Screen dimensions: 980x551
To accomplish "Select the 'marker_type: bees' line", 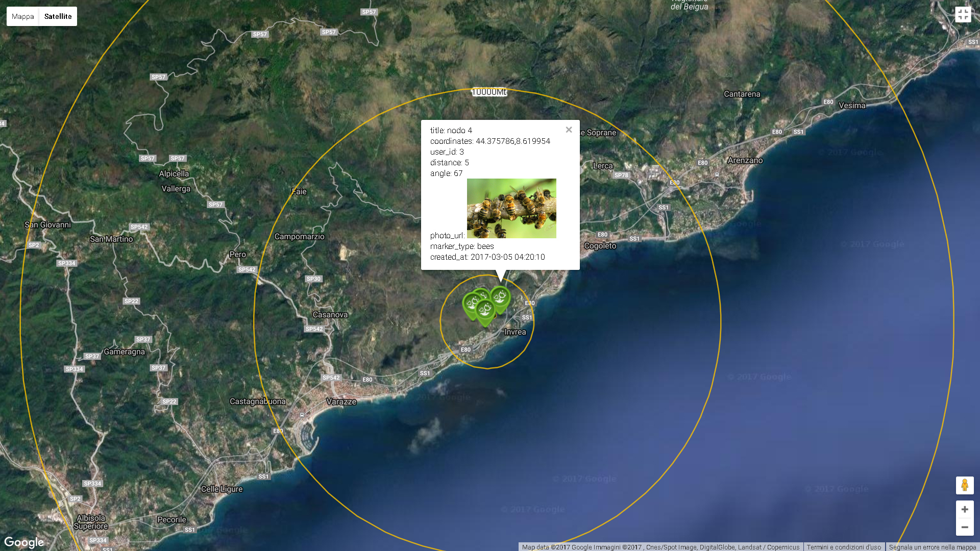I will [462, 246].
